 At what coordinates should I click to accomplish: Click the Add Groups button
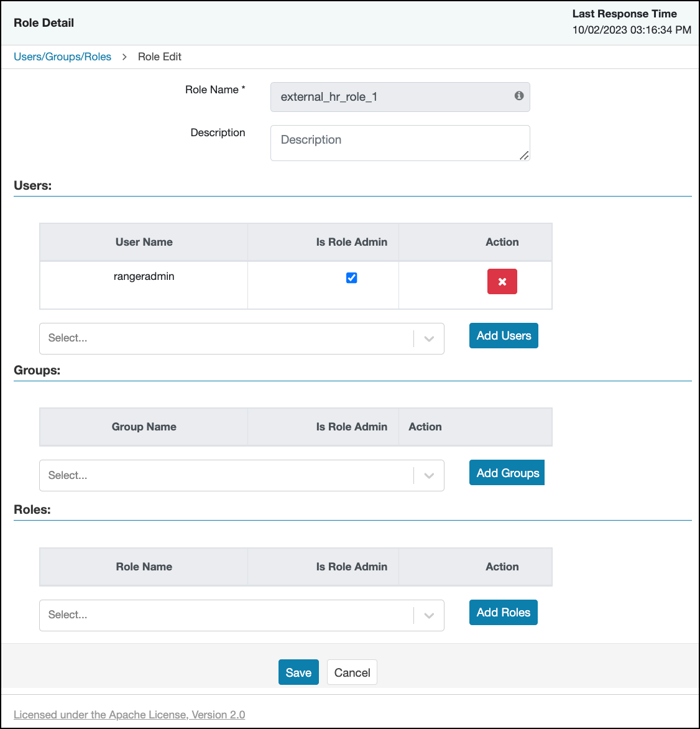tap(507, 473)
